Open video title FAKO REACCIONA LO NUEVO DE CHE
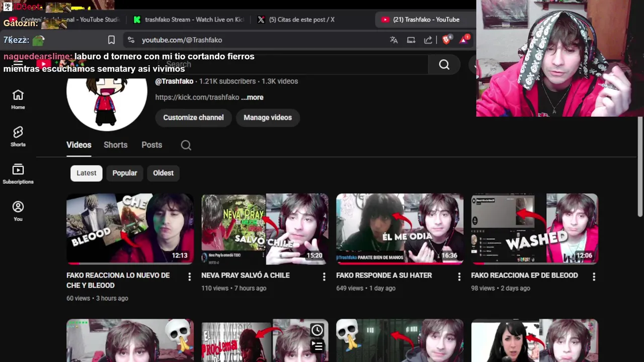Image resolution: width=644 pixels, height=362 pixels. pos(118,281)
